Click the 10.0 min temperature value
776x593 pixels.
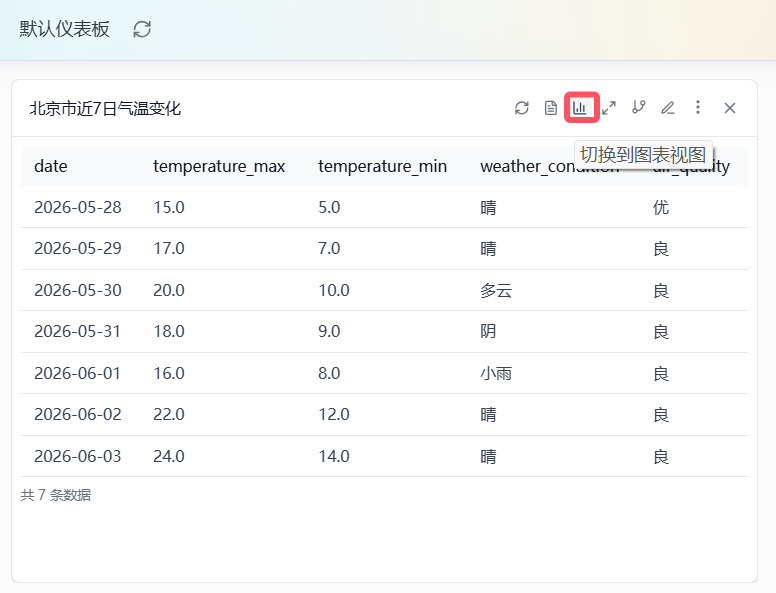tap(334, 290)
